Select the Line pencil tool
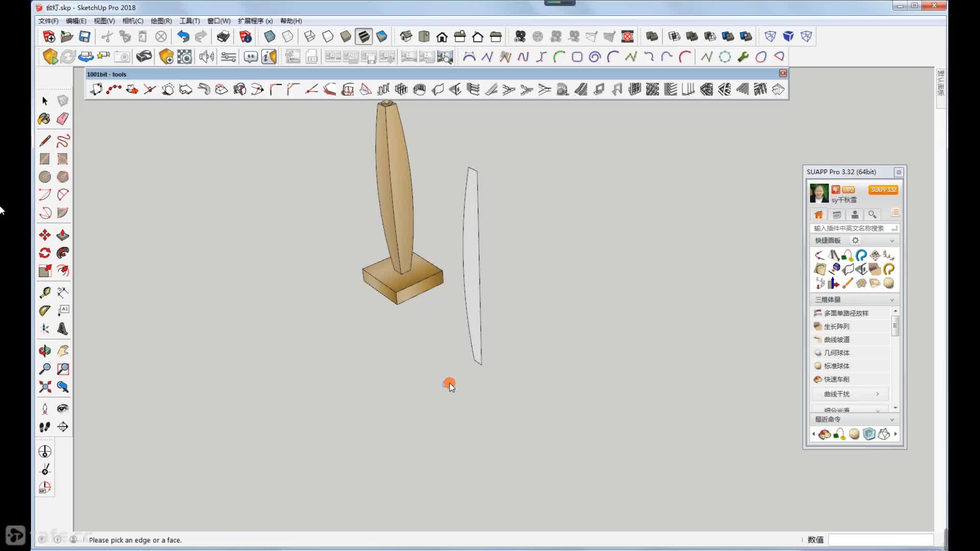The width and height of the screenshot is (980, 551). (x=45, y=141)
